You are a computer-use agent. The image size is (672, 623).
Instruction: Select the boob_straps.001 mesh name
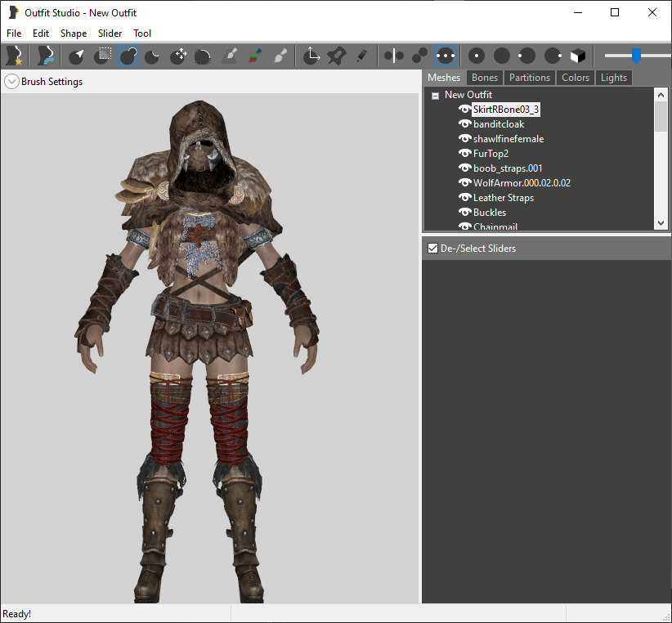(508, 168)
